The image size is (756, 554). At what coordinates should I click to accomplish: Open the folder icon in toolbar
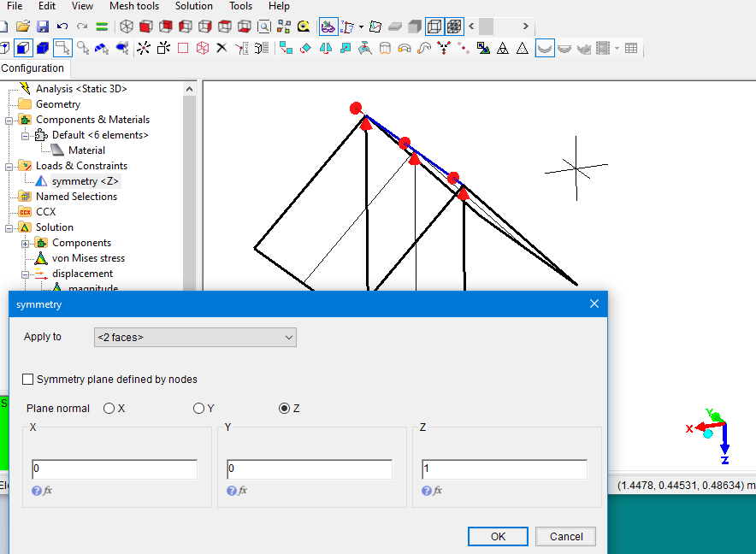click(23, 27)
